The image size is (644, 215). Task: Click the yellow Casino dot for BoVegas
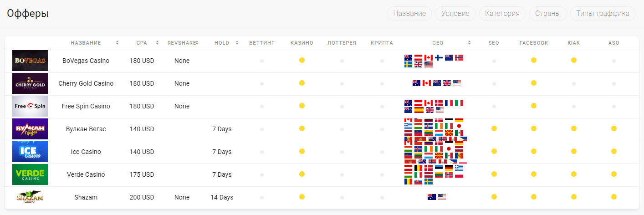click(x=302, y=60)
